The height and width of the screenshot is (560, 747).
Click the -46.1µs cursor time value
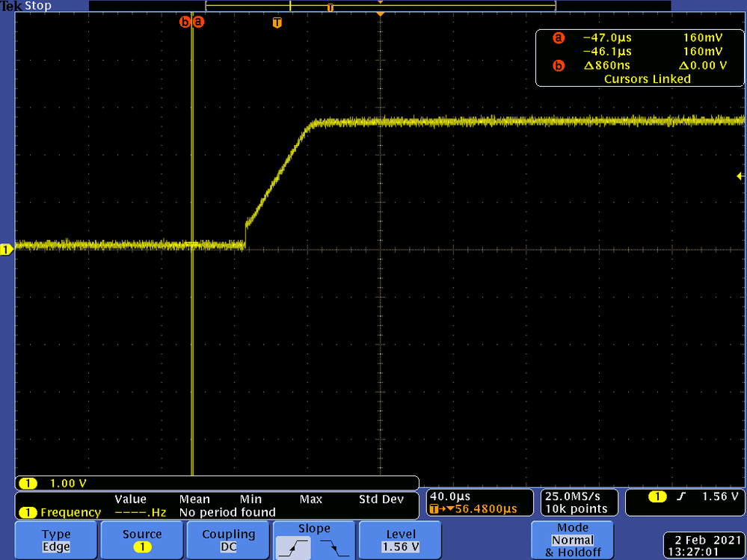pyautogui.click(x=607, y=52)
